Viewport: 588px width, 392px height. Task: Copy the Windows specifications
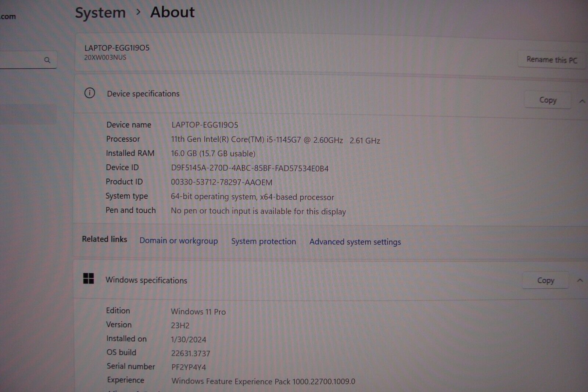545,281
